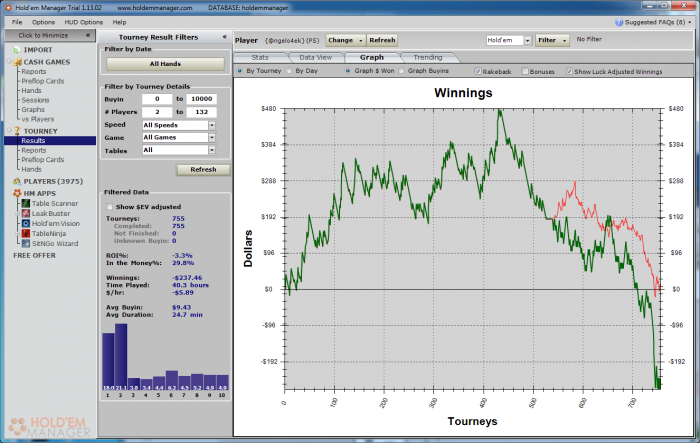Uncheck the Rakeback checkbox

pyautogui.click(x=477, y=72)
